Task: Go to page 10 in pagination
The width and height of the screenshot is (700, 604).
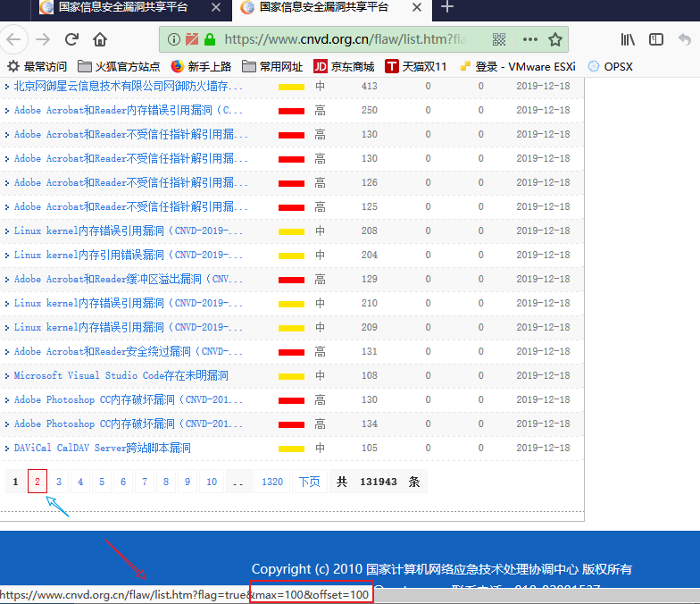Action: tap(212, 482)
